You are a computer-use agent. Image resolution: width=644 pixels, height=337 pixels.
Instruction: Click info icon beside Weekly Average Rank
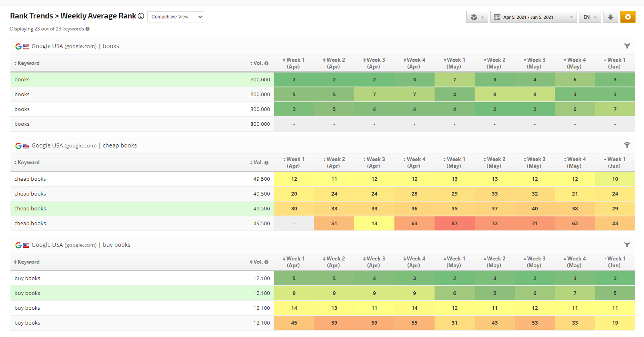tap(141, 16)
